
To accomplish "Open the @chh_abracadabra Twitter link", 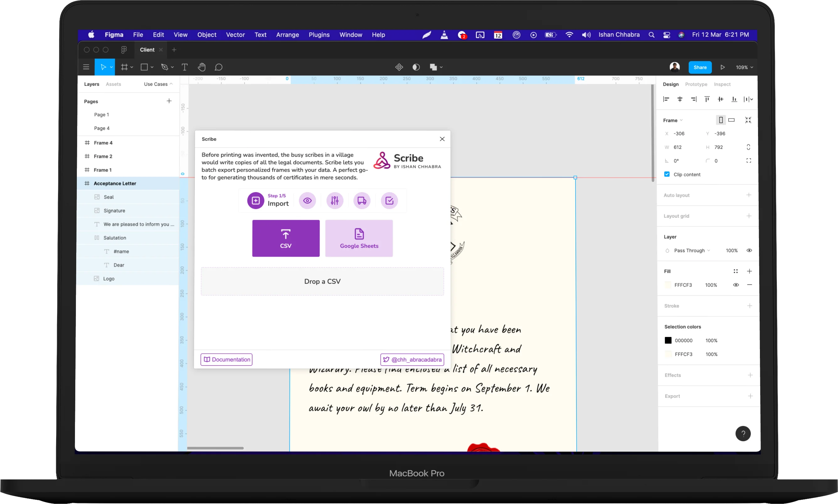I will [412, 360].
